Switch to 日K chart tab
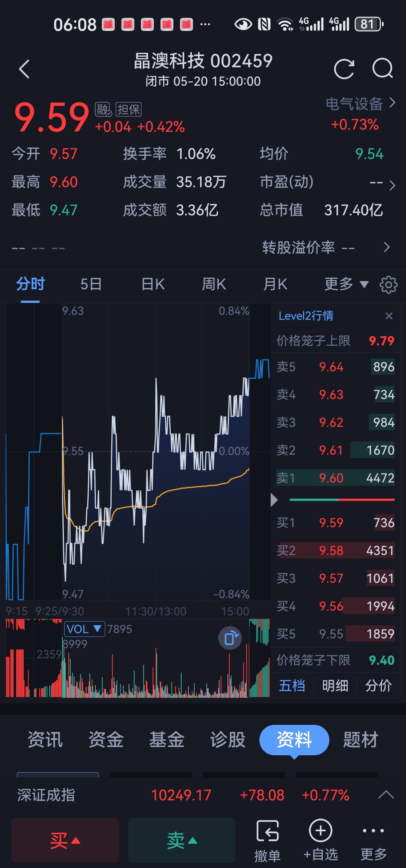The height and width of the screenshot is (868, 406). 153,284
